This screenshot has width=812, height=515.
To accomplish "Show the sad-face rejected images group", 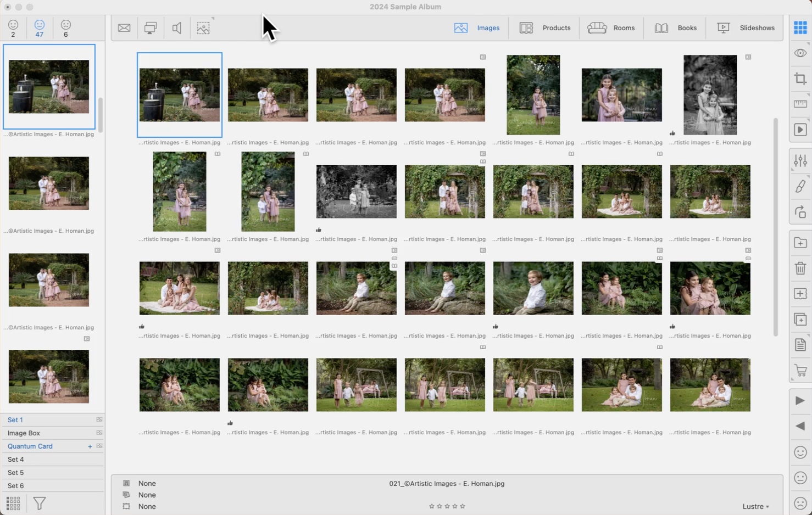I will click(66, 28).
